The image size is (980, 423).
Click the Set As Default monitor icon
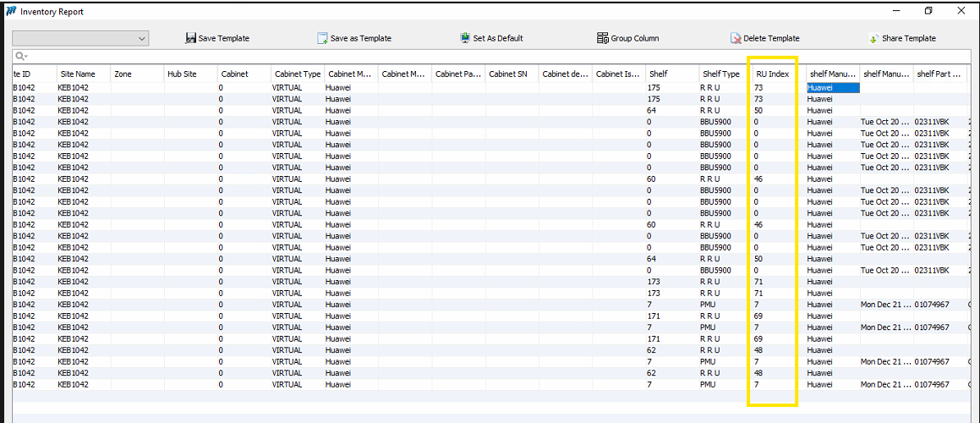tap(465, 38)
